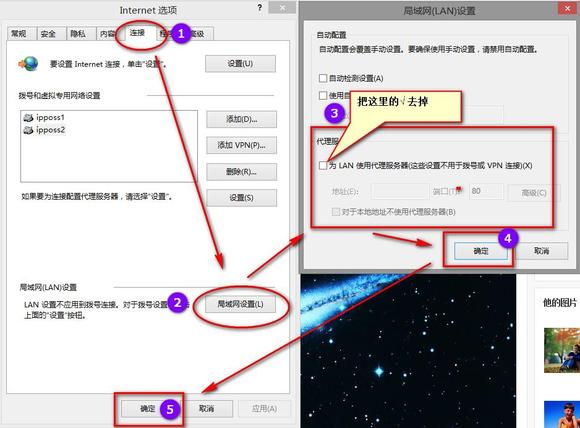Open the 隐私 tab

[80, 34]
